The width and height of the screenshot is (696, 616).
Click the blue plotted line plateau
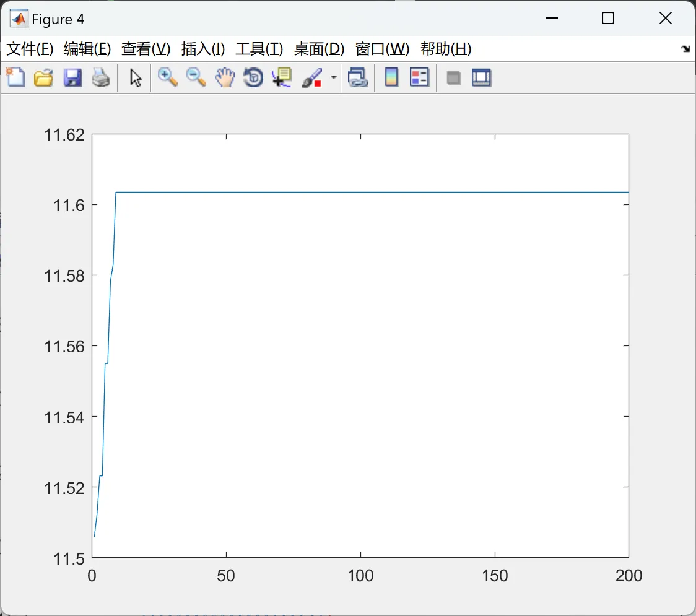click(372, 192)
